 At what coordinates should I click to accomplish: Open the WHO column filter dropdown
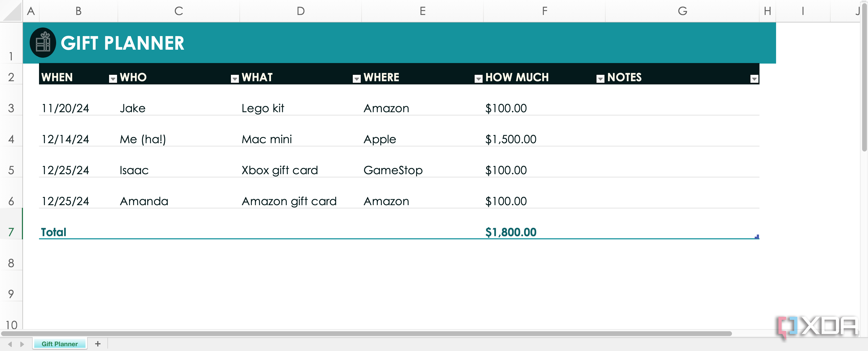235,79
